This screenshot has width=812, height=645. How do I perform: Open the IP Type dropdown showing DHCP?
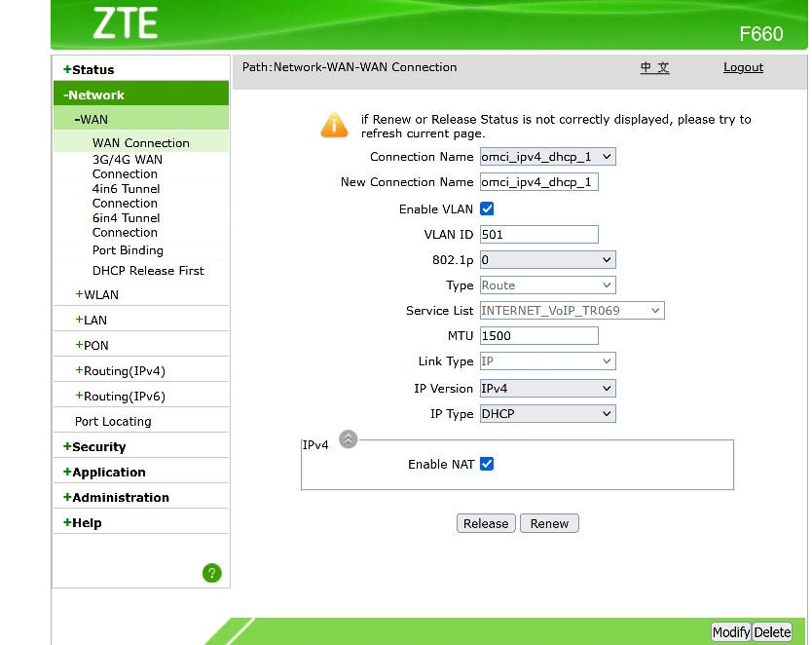coord(548,413)
